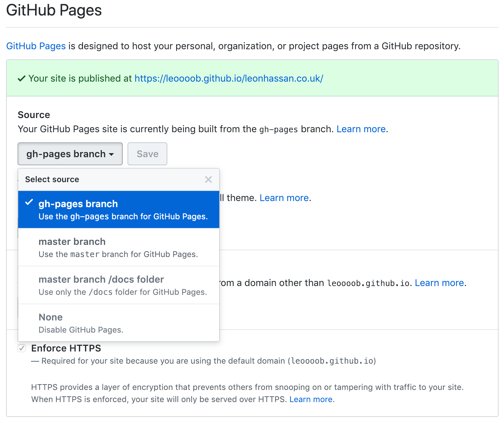Click the Select source popup header text
The height and width of the screenshot is (423, 504).
coord(52,179)
